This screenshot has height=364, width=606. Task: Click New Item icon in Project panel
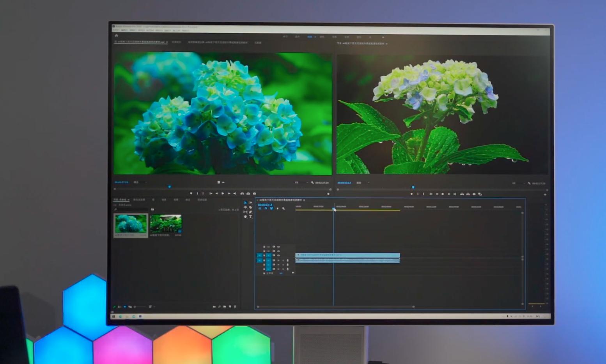pyautogui.click(x=230, y=307)
